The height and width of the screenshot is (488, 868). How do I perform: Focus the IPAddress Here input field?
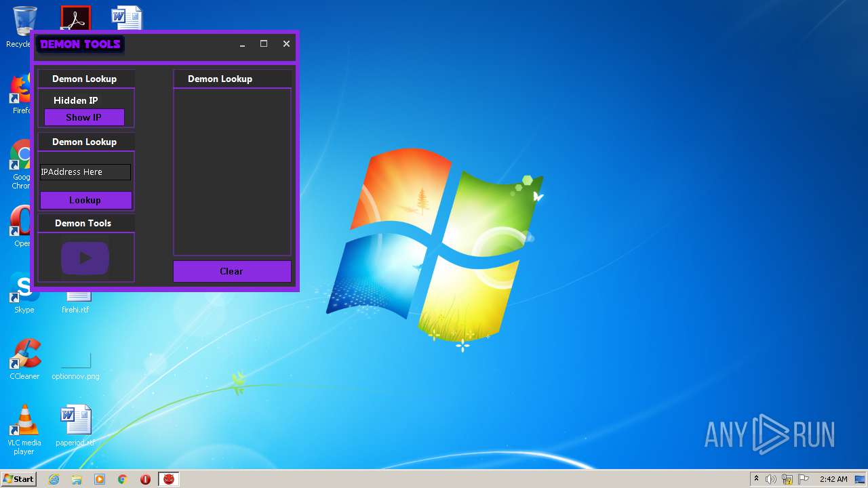click(85, 172)
